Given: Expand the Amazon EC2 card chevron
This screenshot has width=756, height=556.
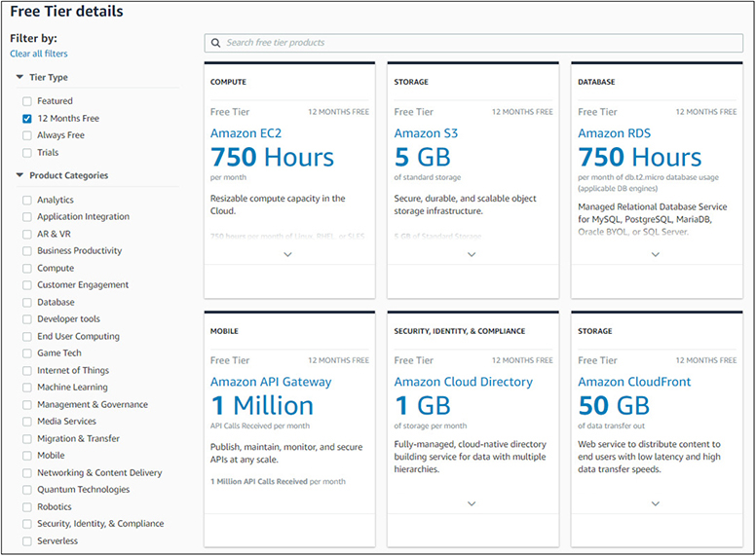Looking at the screenshot, I should click(287, 254).
